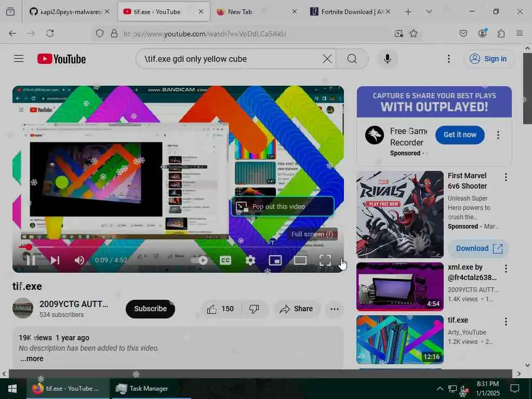Clear the search box with the X icon
The height and width of the screenshot is (399, 532).
pos(327,59)
